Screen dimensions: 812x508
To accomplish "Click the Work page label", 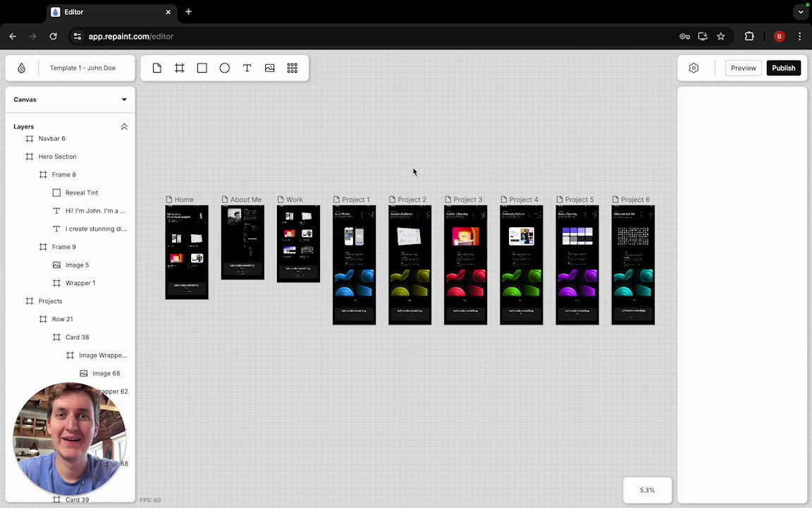I will click(x=294, y=200).
